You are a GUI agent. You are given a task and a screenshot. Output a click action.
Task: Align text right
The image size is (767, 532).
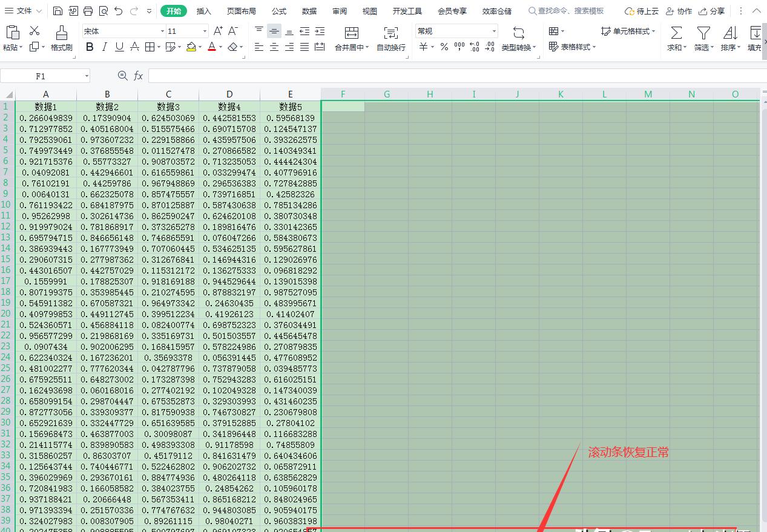[x=289, y=47]
